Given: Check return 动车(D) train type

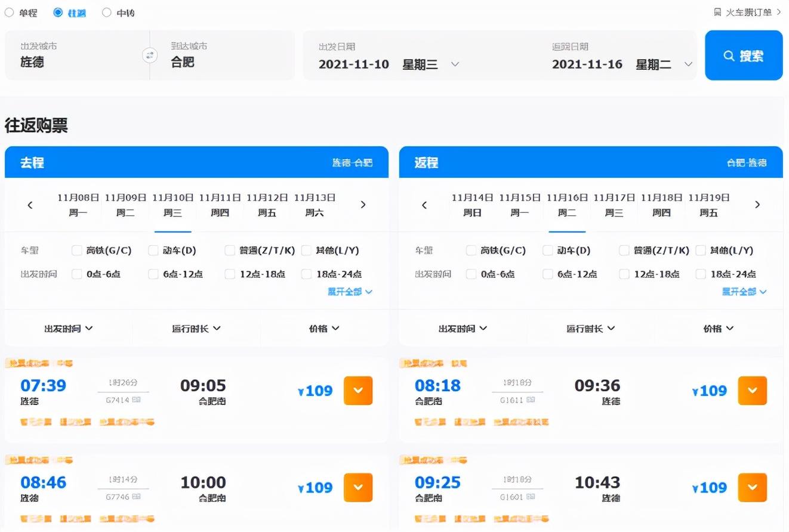Looking at the screenshot, I should pos(548,250).
